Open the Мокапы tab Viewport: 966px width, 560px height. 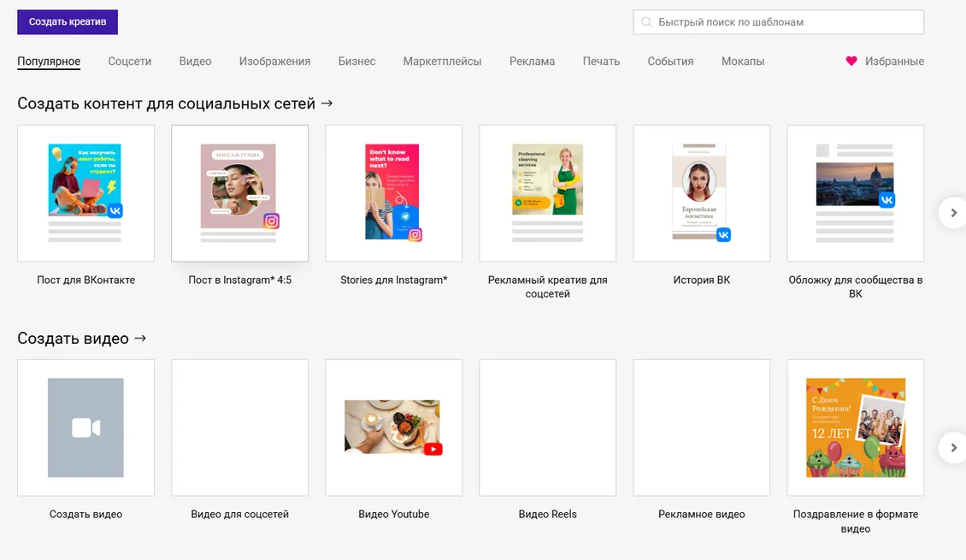tap(743, 61)
